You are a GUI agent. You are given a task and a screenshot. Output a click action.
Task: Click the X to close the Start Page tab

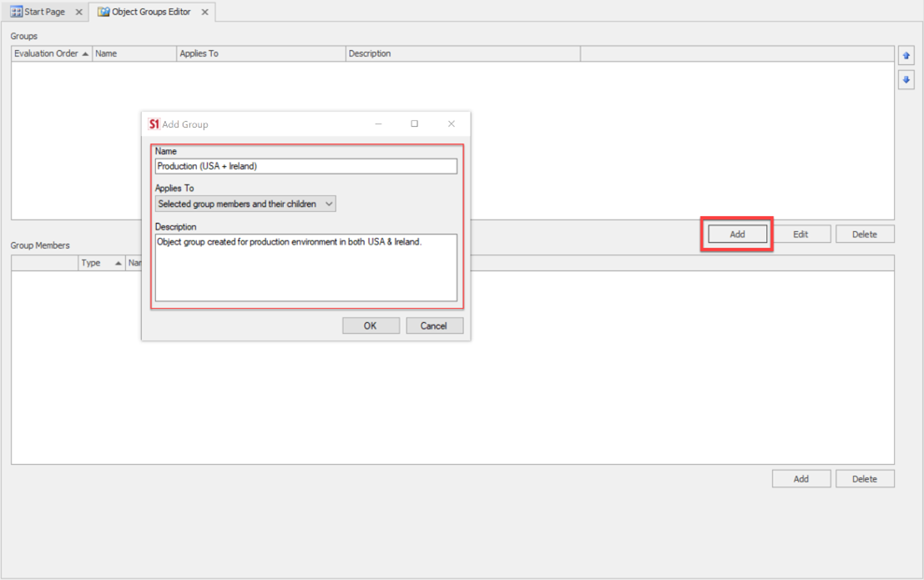(x=78, y=12)
